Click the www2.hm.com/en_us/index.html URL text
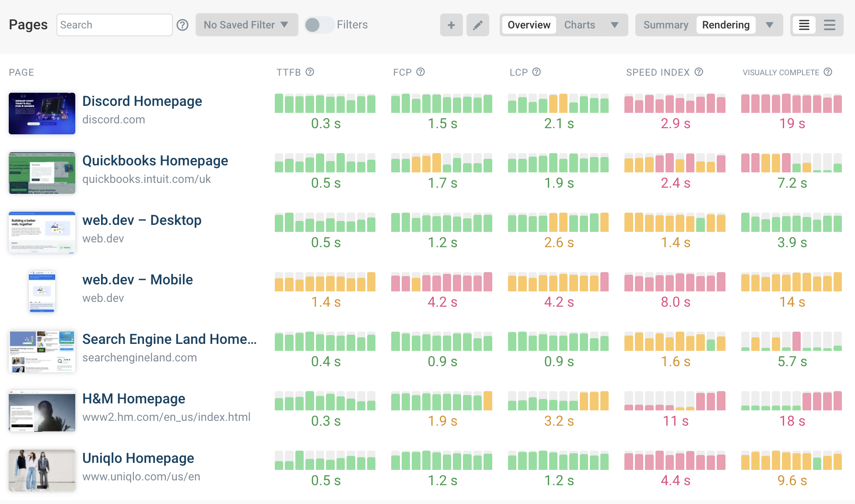Screen dimensions: 855x504 point(166,417)
